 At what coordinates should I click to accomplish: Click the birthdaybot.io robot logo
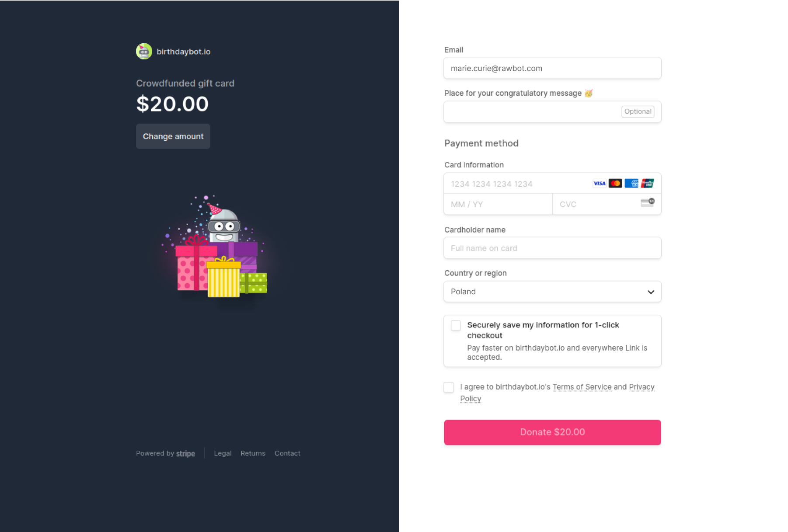(x=143, y=51)
